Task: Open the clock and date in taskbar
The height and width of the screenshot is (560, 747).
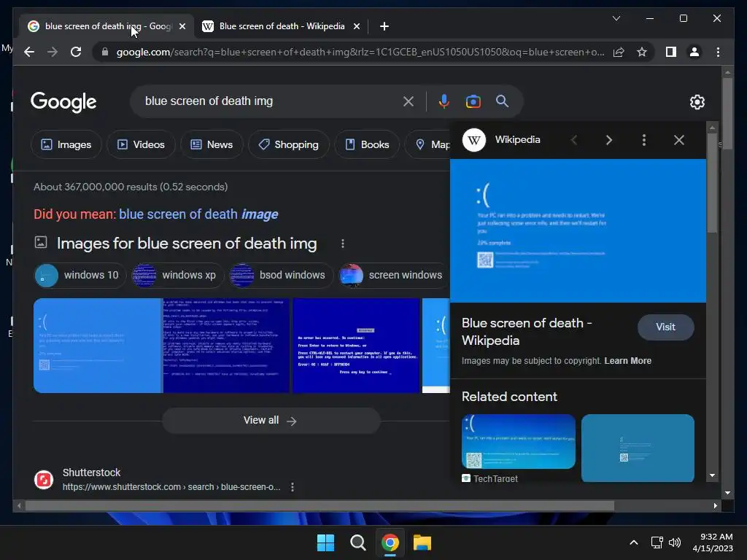Action: click(x=713, y=542)
